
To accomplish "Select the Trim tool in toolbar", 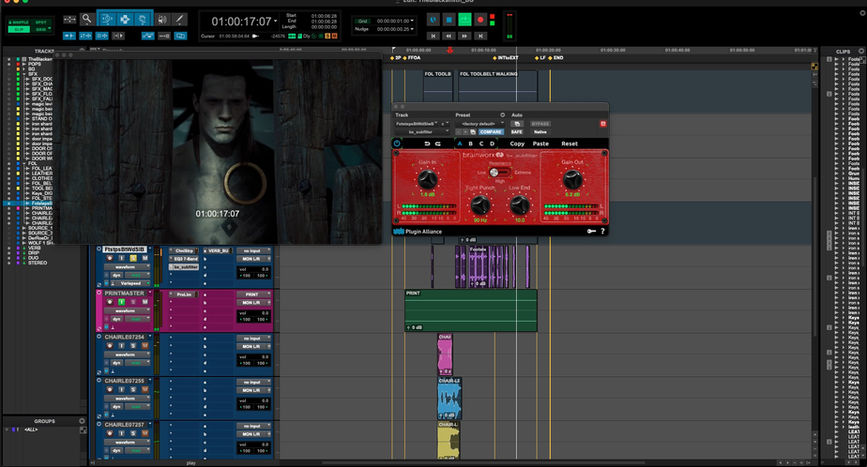I will [107, 19].
